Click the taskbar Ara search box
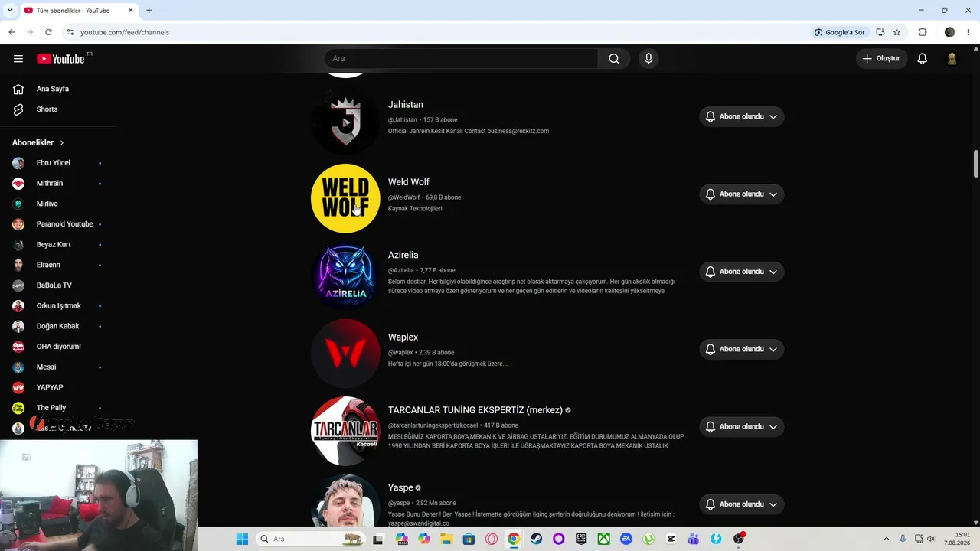 click(x=311, y=539)
